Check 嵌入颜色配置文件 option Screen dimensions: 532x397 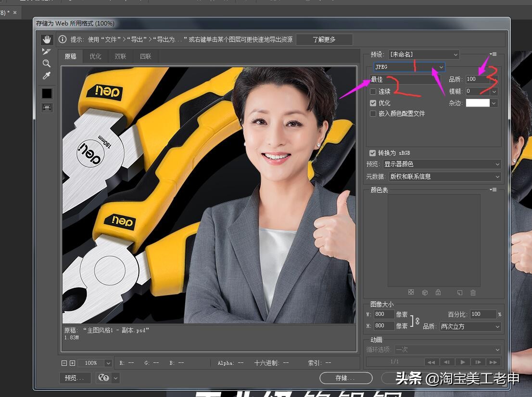click(x=373, y=113)
